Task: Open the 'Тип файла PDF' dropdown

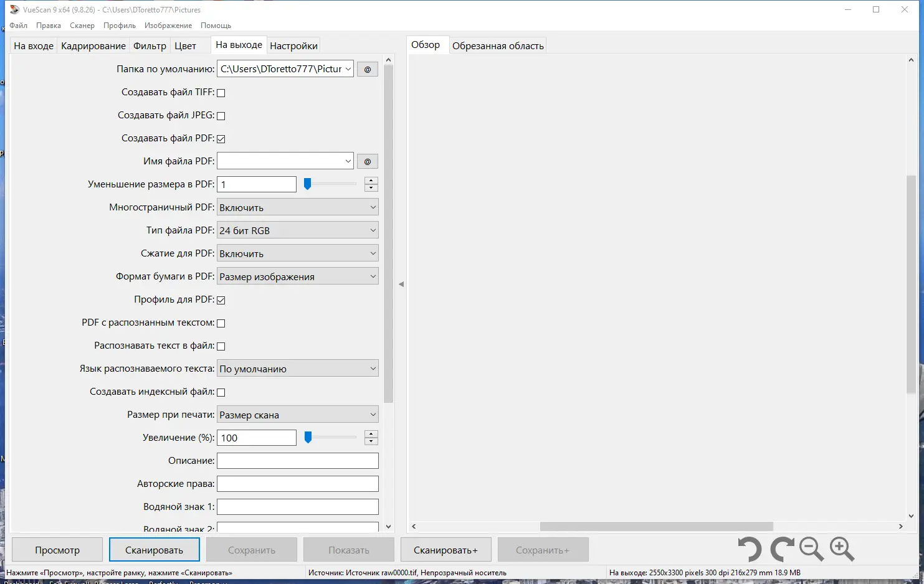Action: pyautogui.click(x=298, y=230)
